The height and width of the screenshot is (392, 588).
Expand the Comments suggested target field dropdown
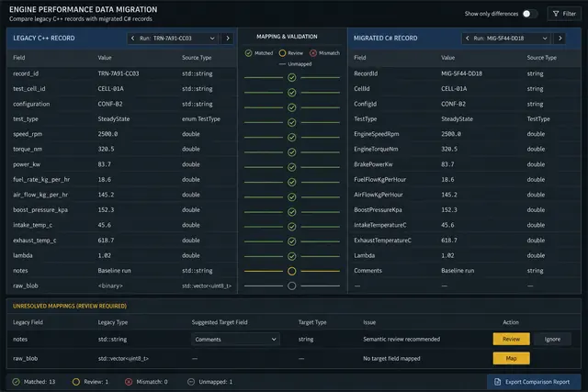pyautogui.click(x=235, y=340)
